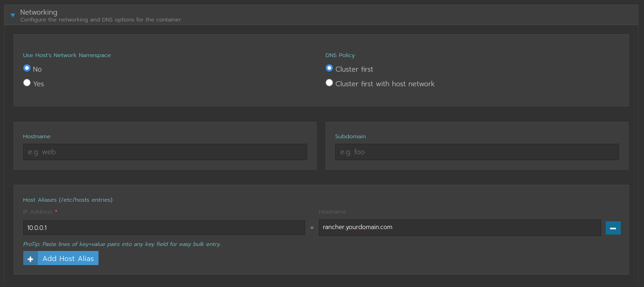Click the Use Host's Network Namespace label
The height and width of the screenshot is (287, 644).
pyautogui.click(x=67, y=55)
